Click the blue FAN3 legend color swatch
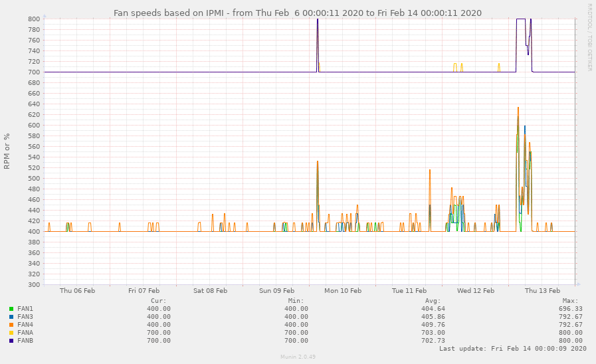596x364 pixels. click(11, 317)
